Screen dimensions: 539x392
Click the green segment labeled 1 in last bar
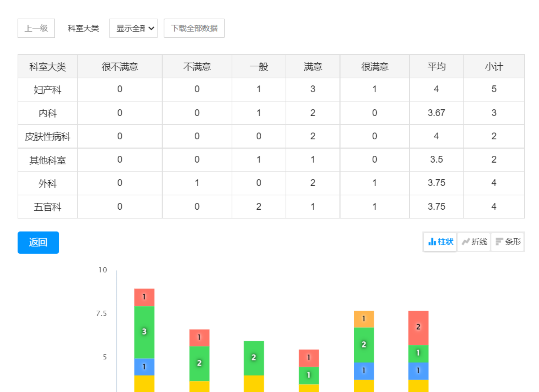point(418,354)
